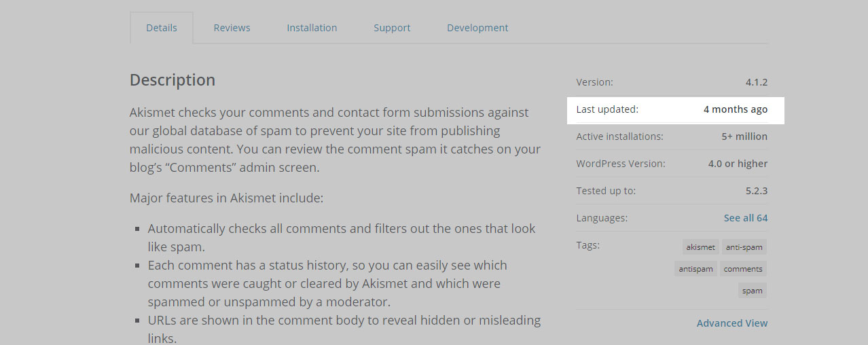Screen dimensions: 868x345
Task: Open the See all 64 languages link
Action: coord(746,218)
